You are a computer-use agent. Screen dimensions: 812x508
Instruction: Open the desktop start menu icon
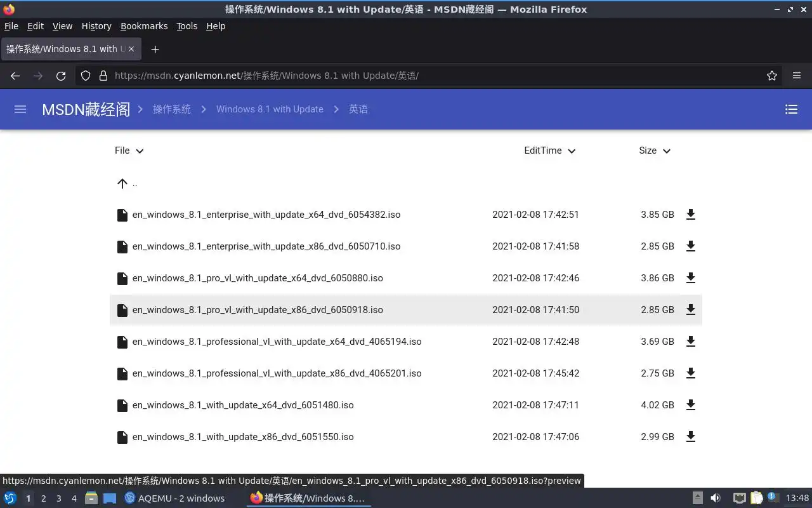pos(10,498)
